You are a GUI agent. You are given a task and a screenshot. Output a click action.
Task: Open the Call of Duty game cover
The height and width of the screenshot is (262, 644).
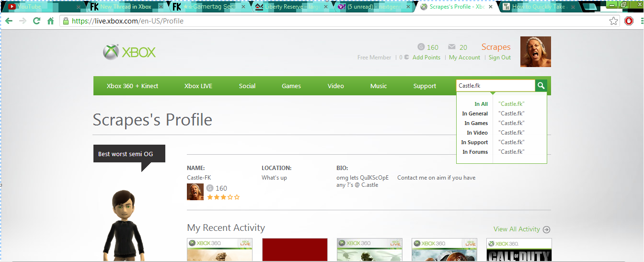(x=519, y=250)
